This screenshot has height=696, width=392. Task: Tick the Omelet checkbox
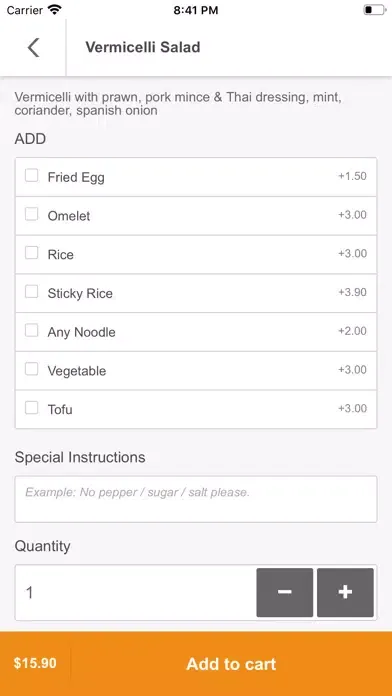point(31,214)
